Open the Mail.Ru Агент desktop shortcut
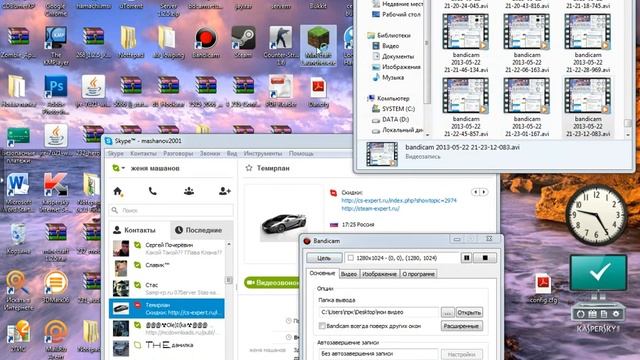Image resolution: width=640 pixels, height=360 pixels. click(56, 339)
